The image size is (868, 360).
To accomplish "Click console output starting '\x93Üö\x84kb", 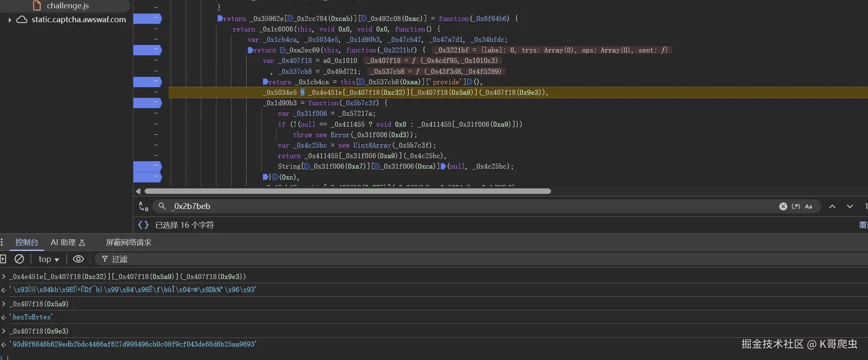I will pos(133,290).
